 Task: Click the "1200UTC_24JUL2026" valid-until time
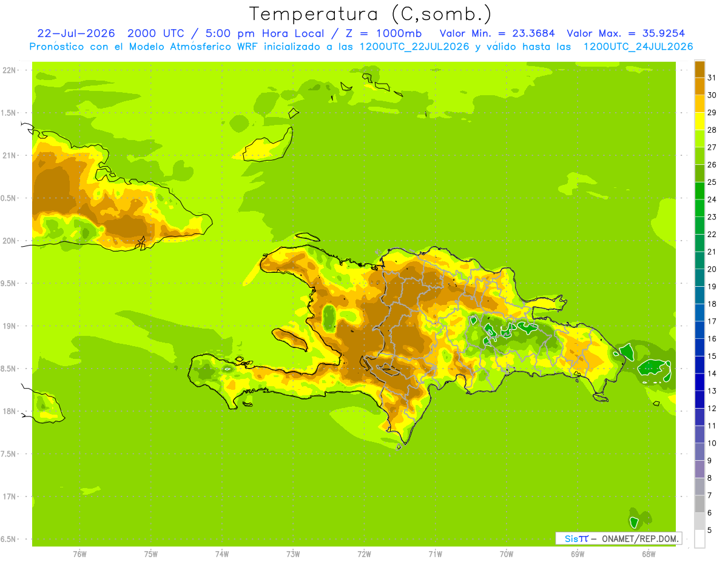tap(638, 47)
